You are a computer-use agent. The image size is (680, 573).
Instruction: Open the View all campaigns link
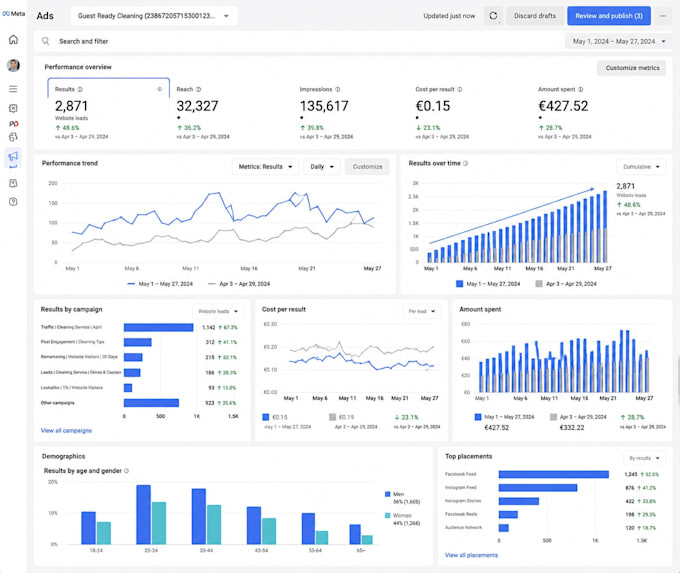(66, 430)
